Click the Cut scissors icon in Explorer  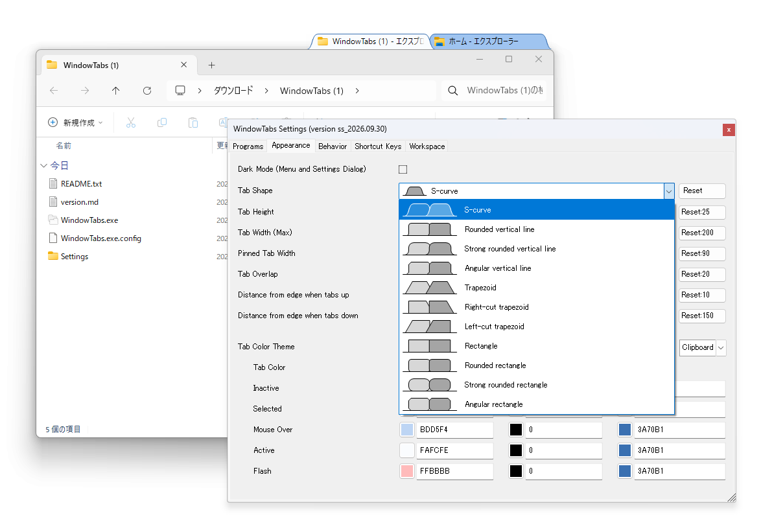(131, 122)
